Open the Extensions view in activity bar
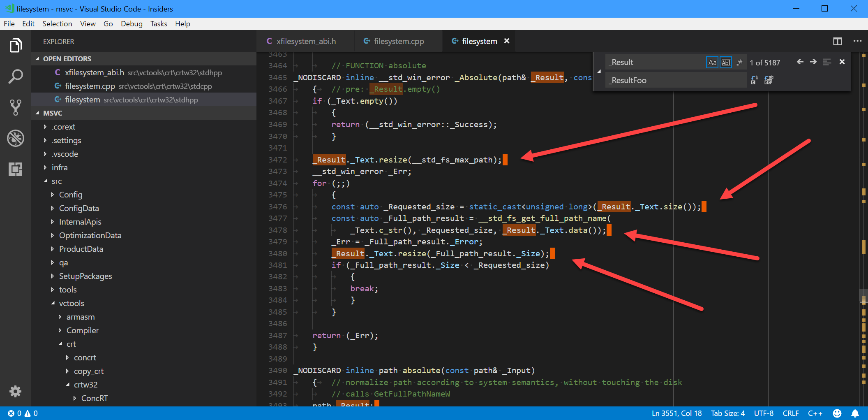This screenshot has width=868, height=420. (x=15, y=169)
